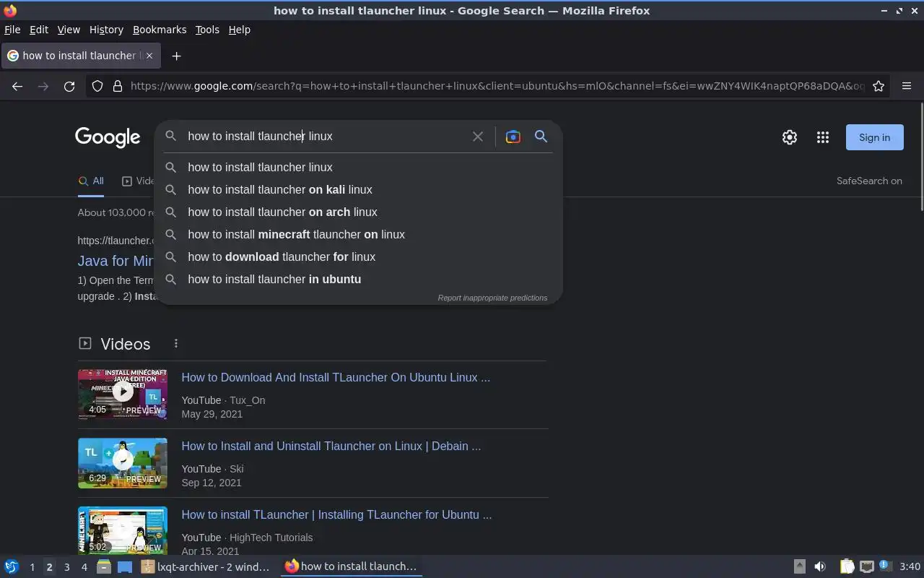924x578 pixels.
Task: Choose suggestion 'how to install tlauncher linux'
Action: click(358, 167)
